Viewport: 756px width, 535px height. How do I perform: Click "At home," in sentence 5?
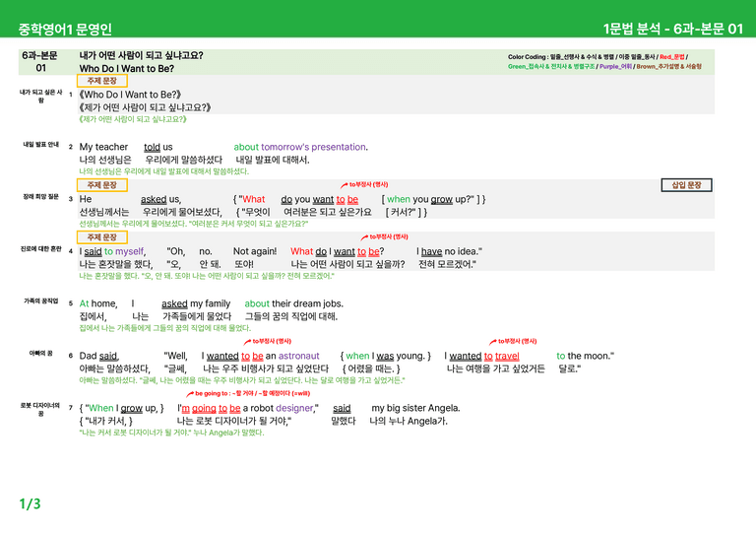98,303
